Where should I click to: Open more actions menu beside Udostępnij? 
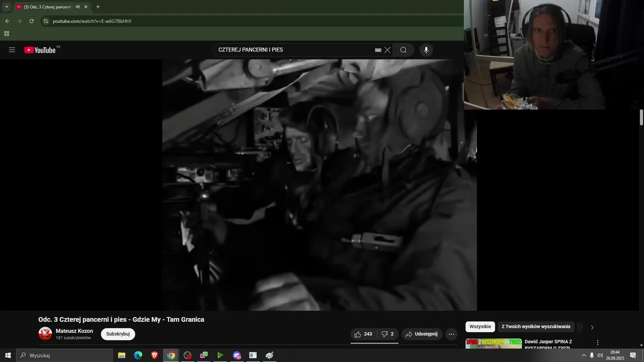click(x=451, y=334)
